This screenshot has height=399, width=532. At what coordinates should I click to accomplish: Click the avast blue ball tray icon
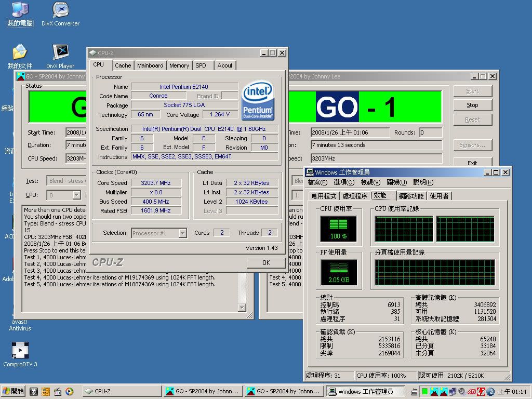point(490,392)
